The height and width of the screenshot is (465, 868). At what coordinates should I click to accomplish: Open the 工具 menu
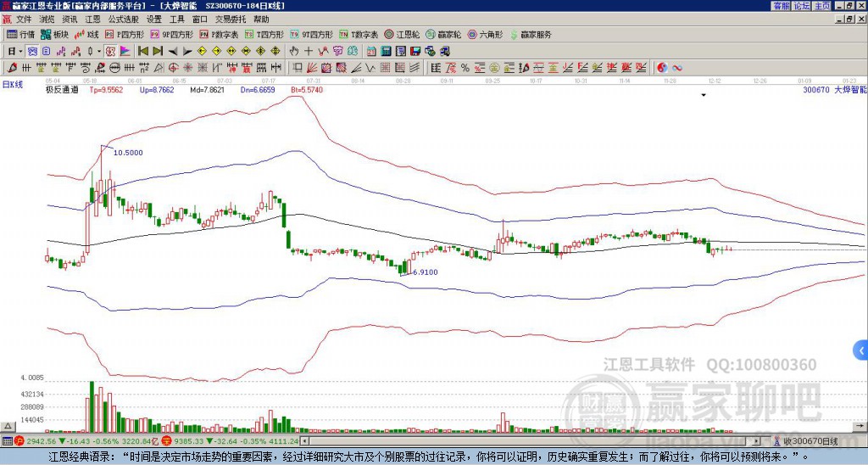click(177, 20)
